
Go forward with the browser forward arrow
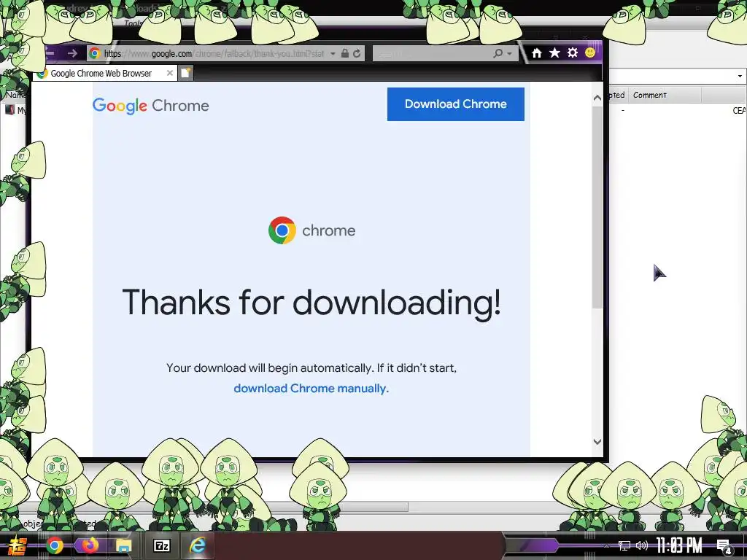pos(72,53)
